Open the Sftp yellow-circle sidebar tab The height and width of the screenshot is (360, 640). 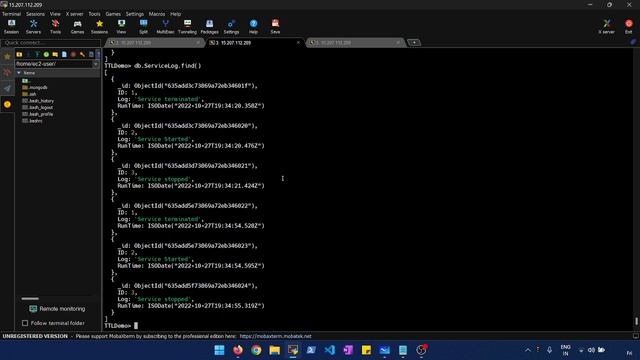pos(7,104)
